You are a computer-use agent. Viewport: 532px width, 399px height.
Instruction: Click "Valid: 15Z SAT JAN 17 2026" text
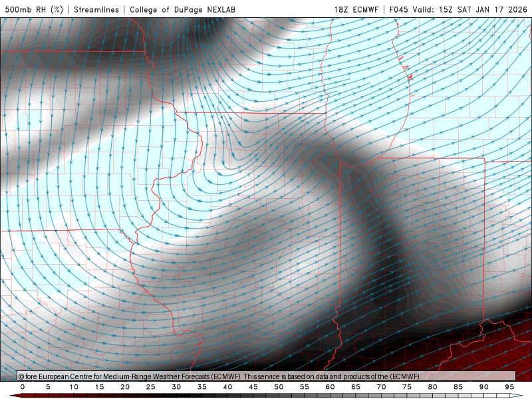pyautogui.click(x=470, y=9)
